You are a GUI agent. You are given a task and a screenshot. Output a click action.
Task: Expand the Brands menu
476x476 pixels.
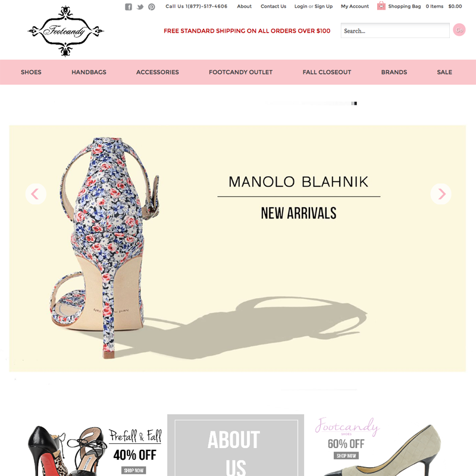pos(394,72)
